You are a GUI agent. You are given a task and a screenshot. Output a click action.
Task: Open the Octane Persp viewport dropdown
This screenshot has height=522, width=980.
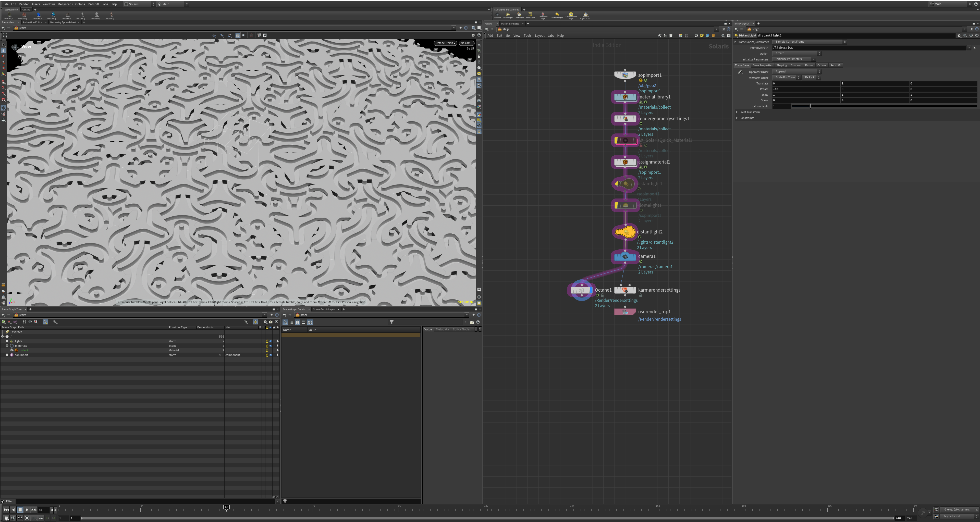[x=445, y=43]
